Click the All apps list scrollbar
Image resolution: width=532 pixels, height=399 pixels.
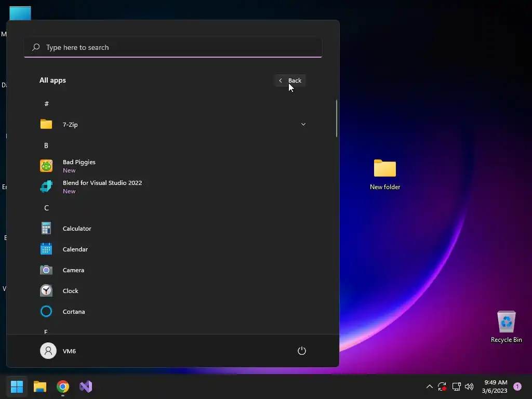(337, 118)
